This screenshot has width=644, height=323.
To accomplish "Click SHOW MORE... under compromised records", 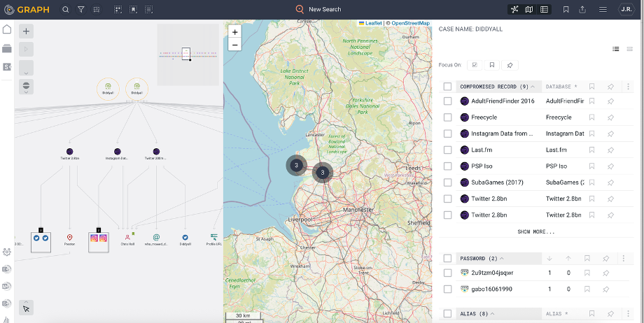I will 536,232.
